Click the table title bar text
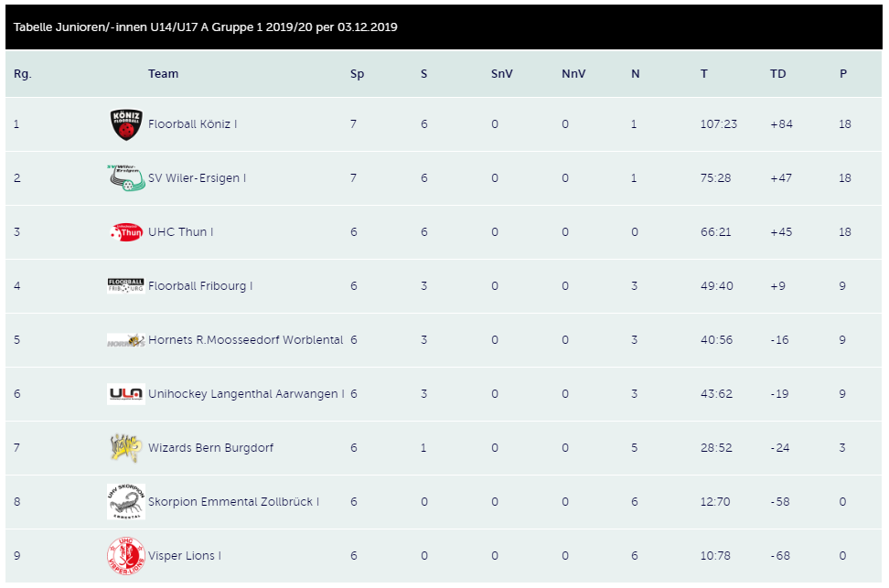The image size is (889, 588). 205,27
